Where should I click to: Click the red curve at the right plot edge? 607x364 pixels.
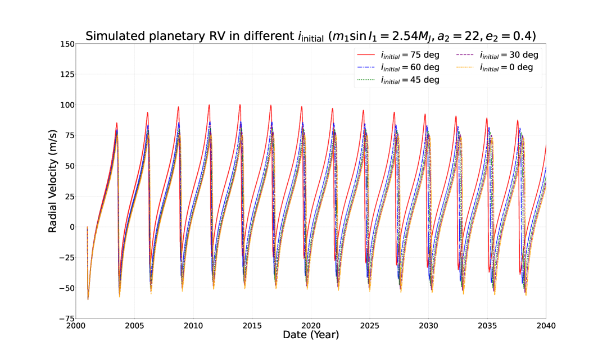545,147
